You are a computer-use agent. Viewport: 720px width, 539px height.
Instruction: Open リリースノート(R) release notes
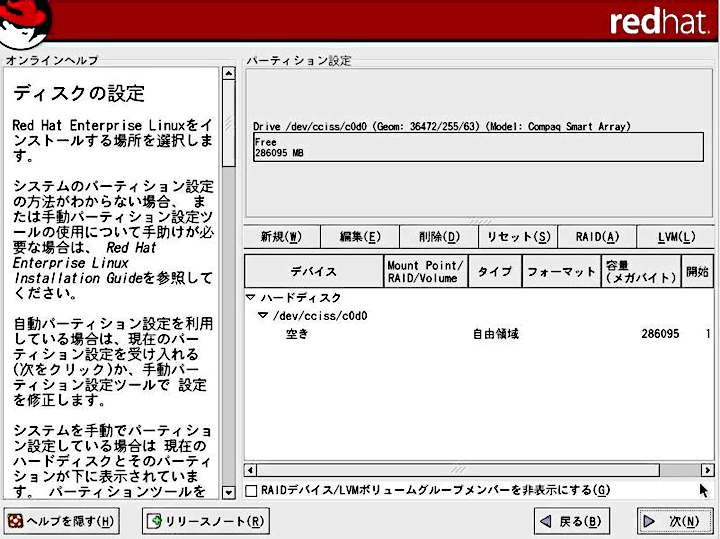(206, 521)
